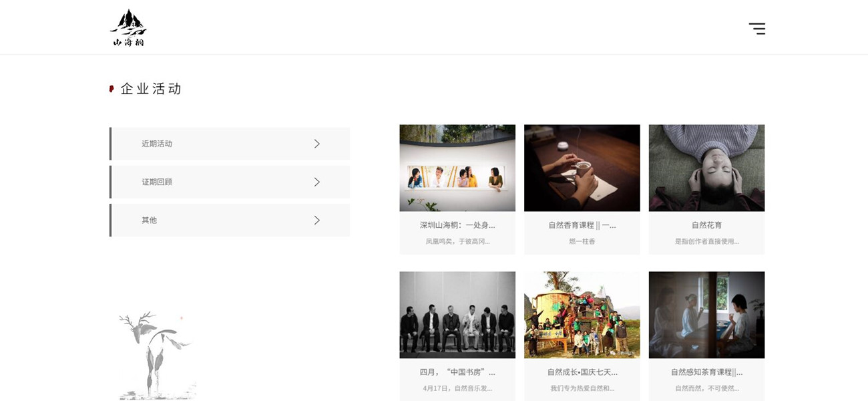Expand the 其他 chevron arrow
The height and width of the screenshot is (401, 868).
317,220
